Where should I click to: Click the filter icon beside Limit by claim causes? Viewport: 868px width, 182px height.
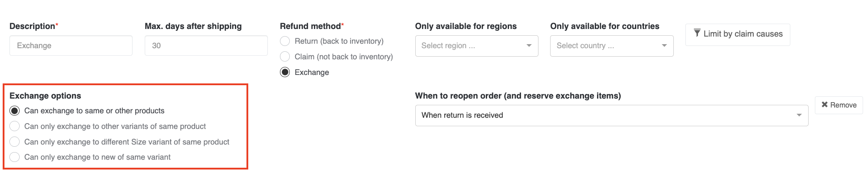(697, 33)
